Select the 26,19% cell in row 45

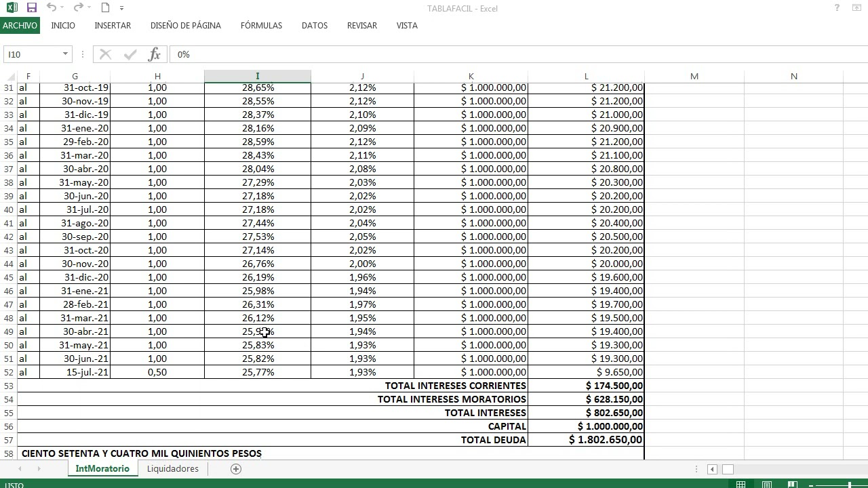point(258,277)
